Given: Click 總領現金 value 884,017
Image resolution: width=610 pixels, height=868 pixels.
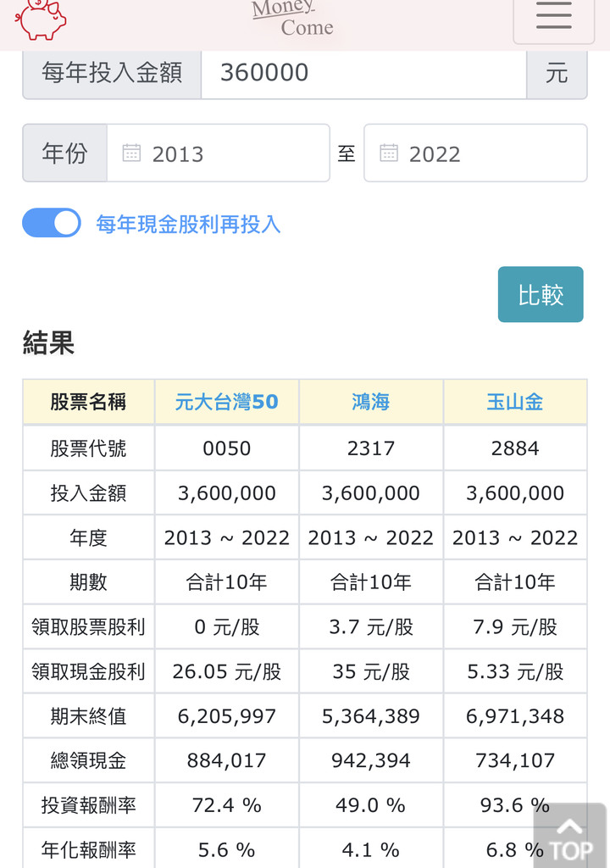Looking at the screenshot, I should click(227, 760).
